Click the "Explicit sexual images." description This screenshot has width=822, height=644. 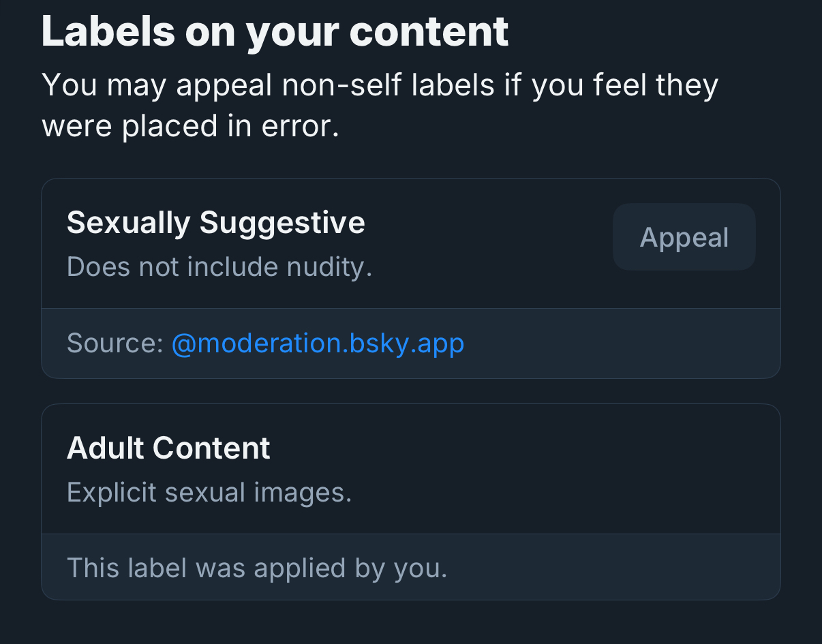click(x=209, y=491)
